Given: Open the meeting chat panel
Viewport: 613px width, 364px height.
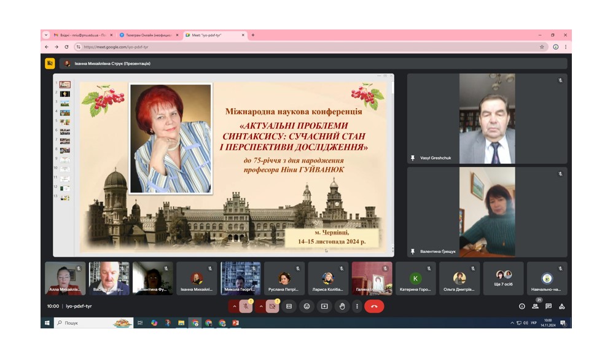Looking at the screenshot, I should (x=549, y=306).
